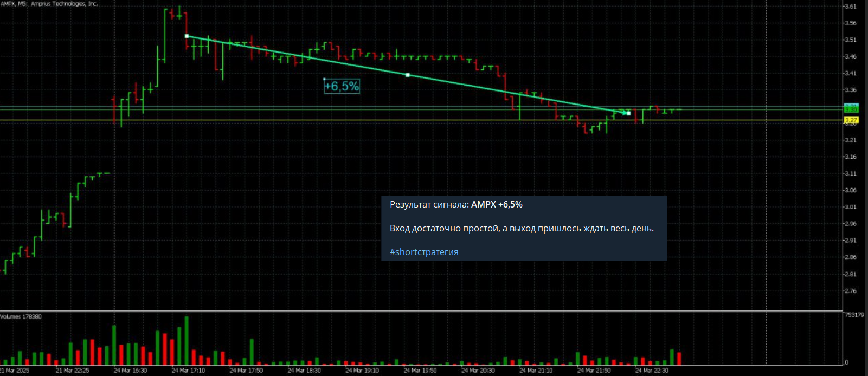Screen dimensions: 868x376
Task: Select the yellow 3.27 price level tag
Action: pos(851,120)
